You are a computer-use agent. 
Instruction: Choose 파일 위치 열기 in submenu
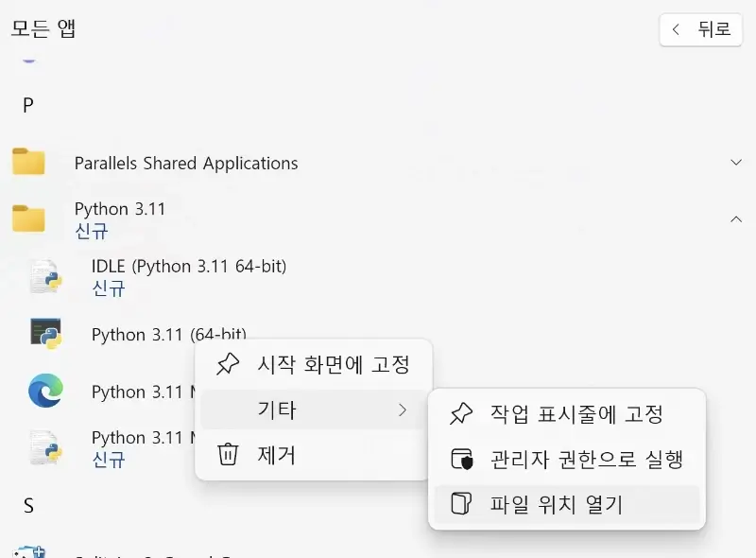click(x=557, y=504)
